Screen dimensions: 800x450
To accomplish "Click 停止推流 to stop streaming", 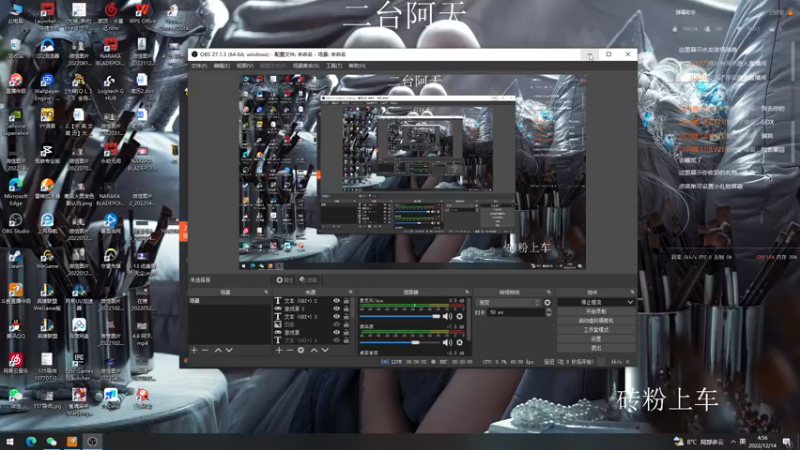I will pyautogui.click(x=591, y=302).
